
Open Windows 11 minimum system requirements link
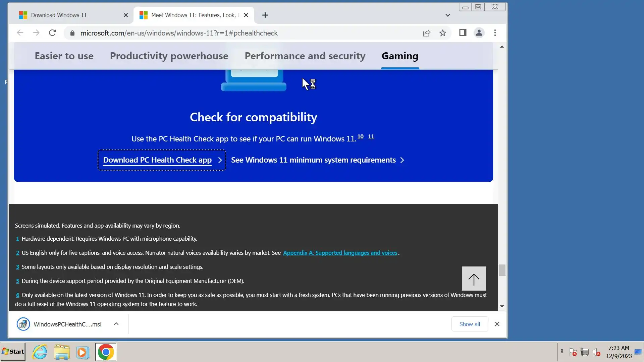(313, 160)
